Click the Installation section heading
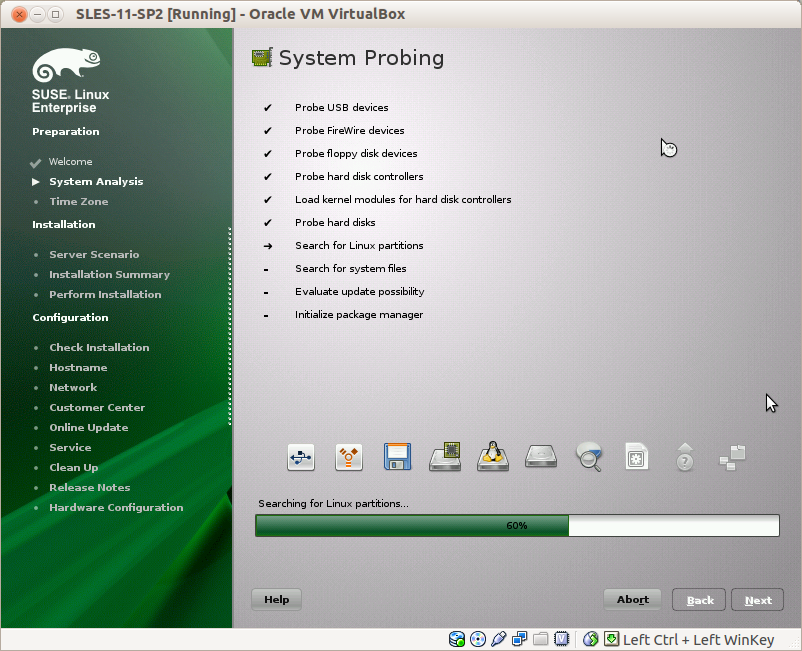The width and height of the screenshot is (802, 651). (x=64, y=225)
